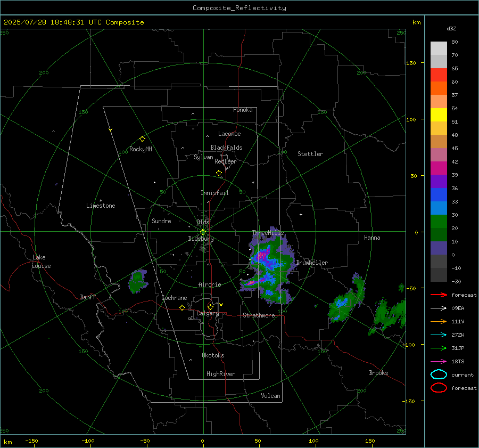Click the Calgary city label
The width and height of the screenshot is (479, 448).
pos(208,313)
